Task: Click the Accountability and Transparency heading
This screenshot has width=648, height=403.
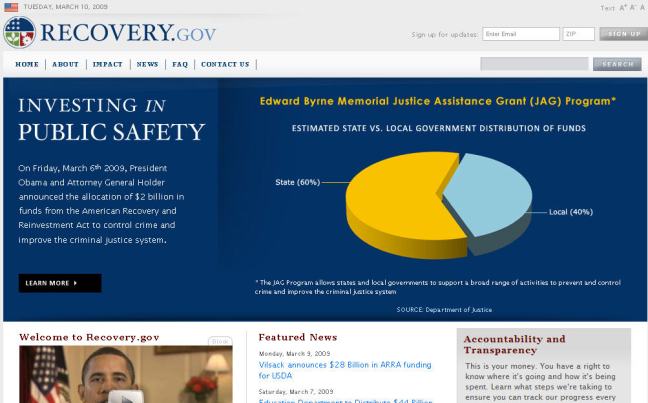Action: point(515,345)
